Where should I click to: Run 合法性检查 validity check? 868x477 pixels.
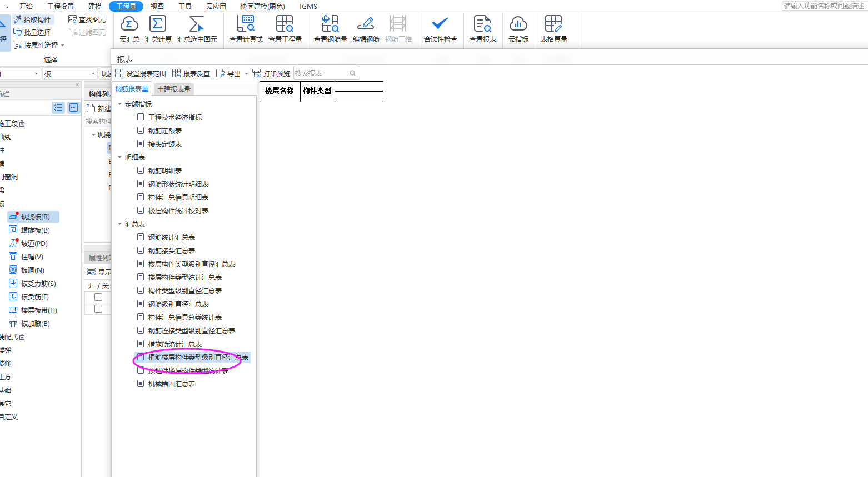441,29
